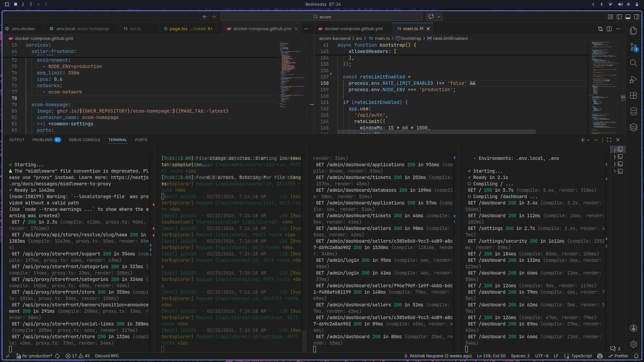
Task: Open the bootstrap breadcrumb dropdown
Action: click(412, 38)
